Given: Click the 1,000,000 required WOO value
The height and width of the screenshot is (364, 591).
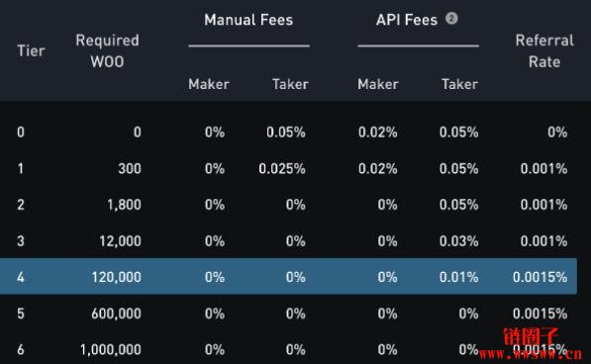Looking at the screenshot, I should 111,349.
